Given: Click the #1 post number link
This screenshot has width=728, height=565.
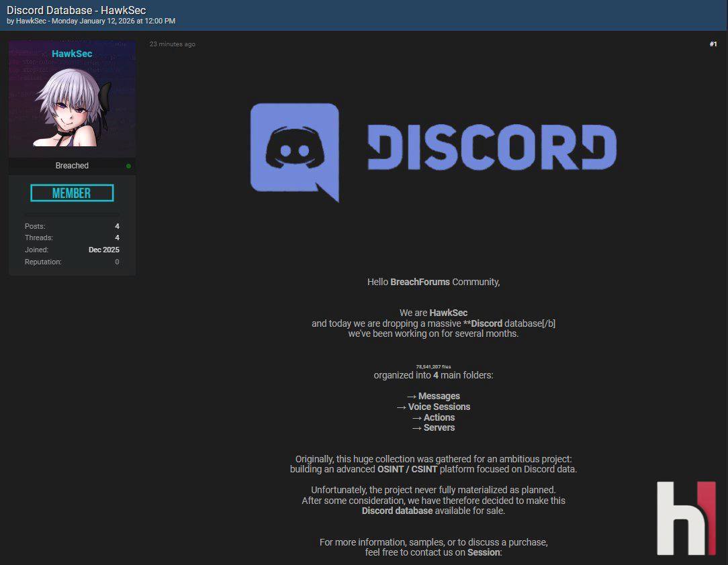Looking at the screenshot, I should click(713, 44).
